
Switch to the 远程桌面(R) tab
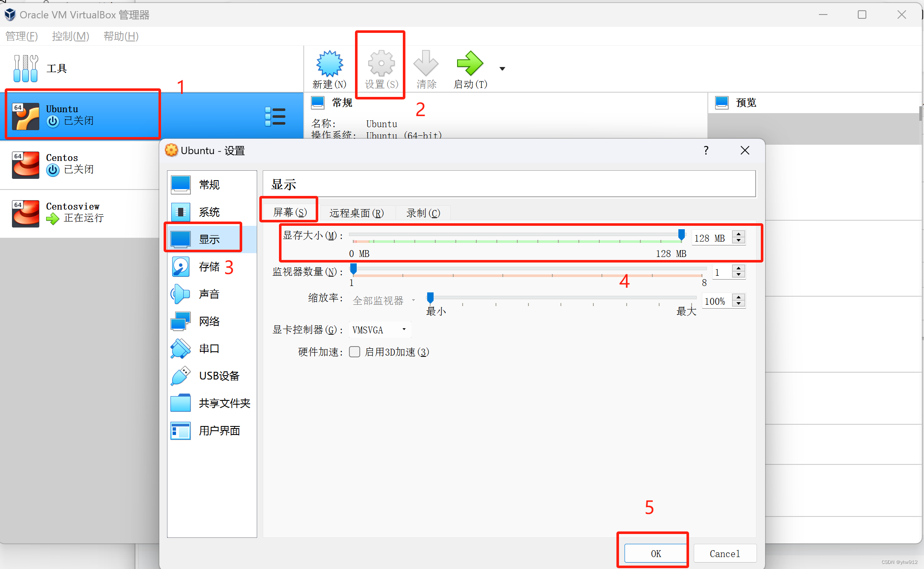coord(358,213)
